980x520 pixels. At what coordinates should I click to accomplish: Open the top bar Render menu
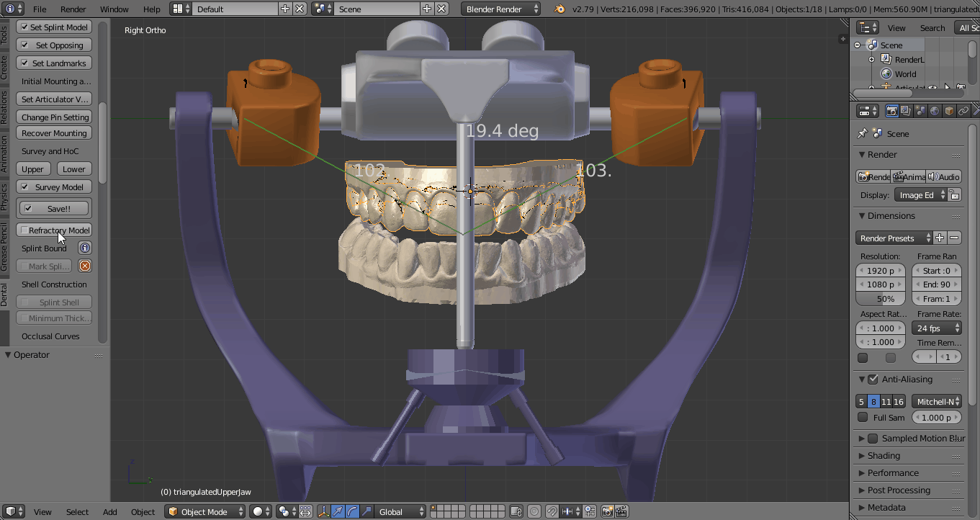coord(73,9)
